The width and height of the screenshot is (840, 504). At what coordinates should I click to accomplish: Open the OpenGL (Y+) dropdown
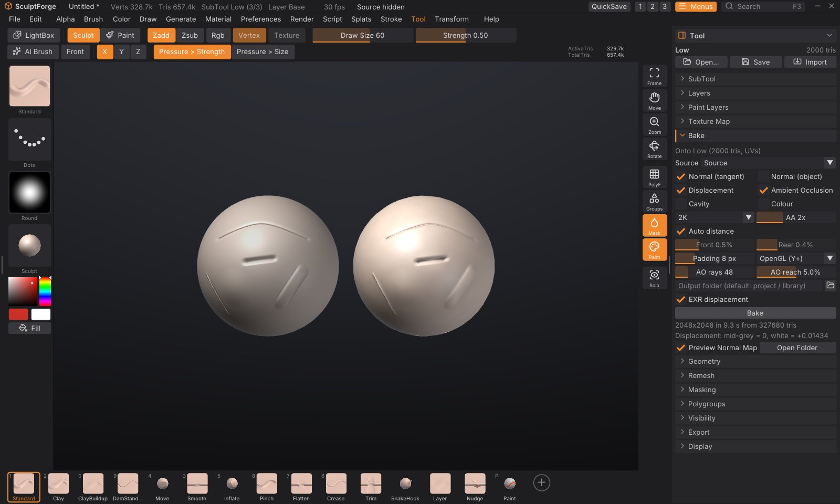[796, 258]
